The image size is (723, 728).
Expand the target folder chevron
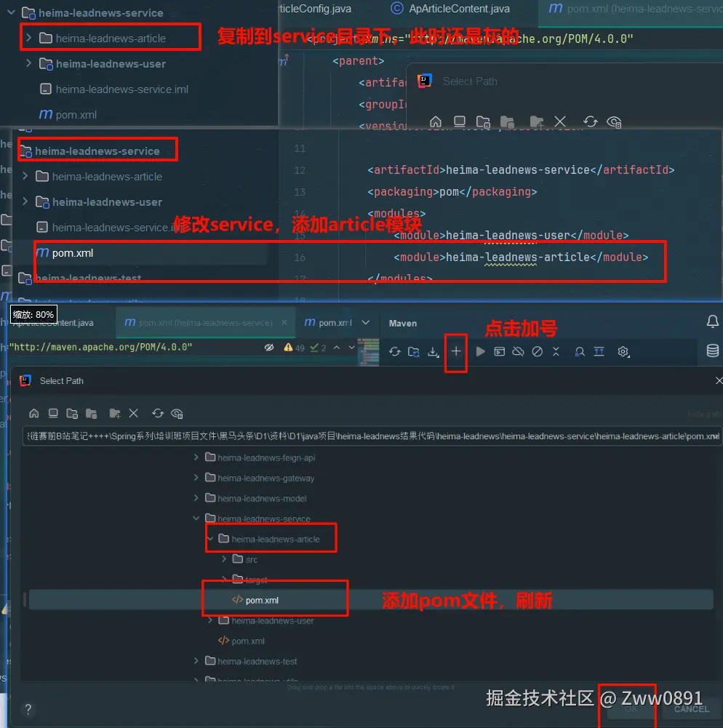pyautogui.click(x=224, y=579)
